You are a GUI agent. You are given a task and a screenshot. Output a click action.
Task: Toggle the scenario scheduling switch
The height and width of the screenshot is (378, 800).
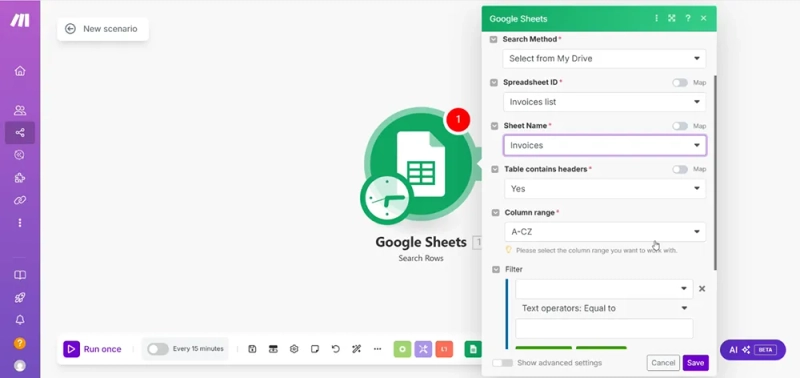coord(158,349)
